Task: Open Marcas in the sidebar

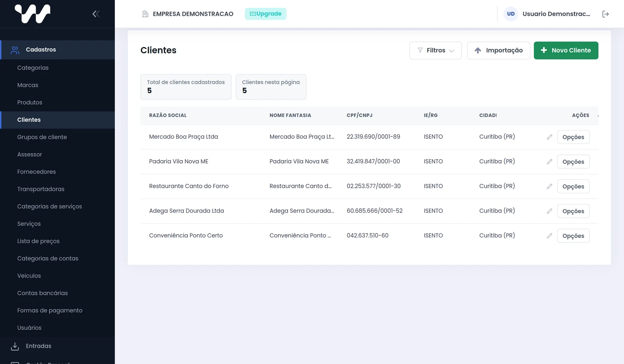Action: tap(28, 85)
